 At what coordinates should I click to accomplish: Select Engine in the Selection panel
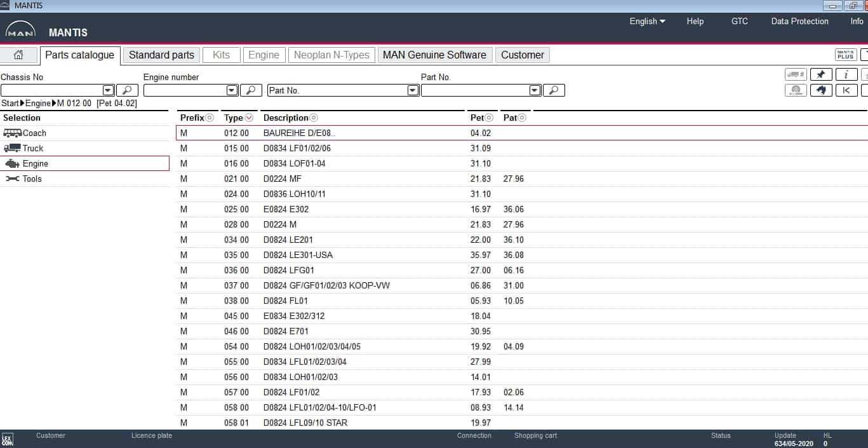point(85,163)
